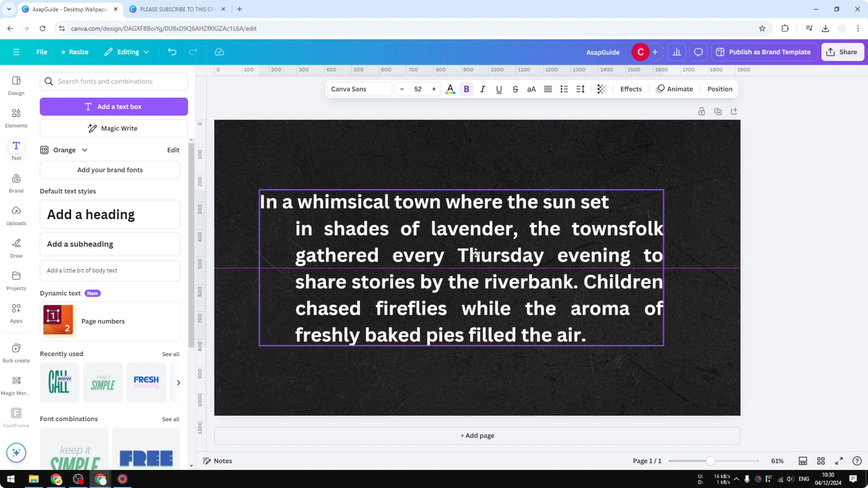Toggle bold formatting
Screen dimensions: 868x488
pyautogui.click(x=466, y=89)
